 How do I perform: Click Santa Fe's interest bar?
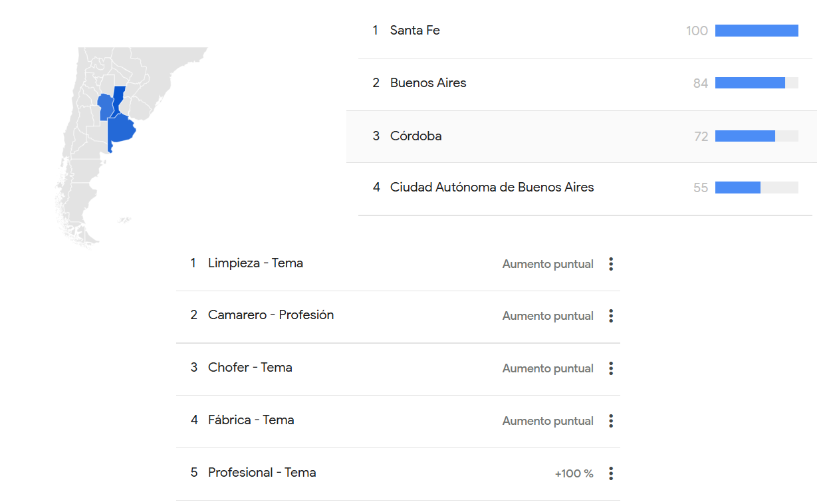pos(757,31)
